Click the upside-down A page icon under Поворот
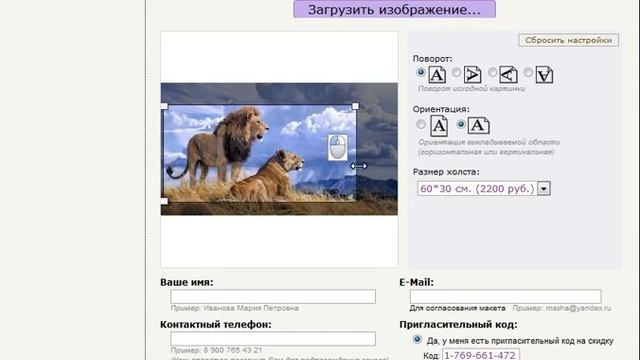 click(x=544, y=75)
